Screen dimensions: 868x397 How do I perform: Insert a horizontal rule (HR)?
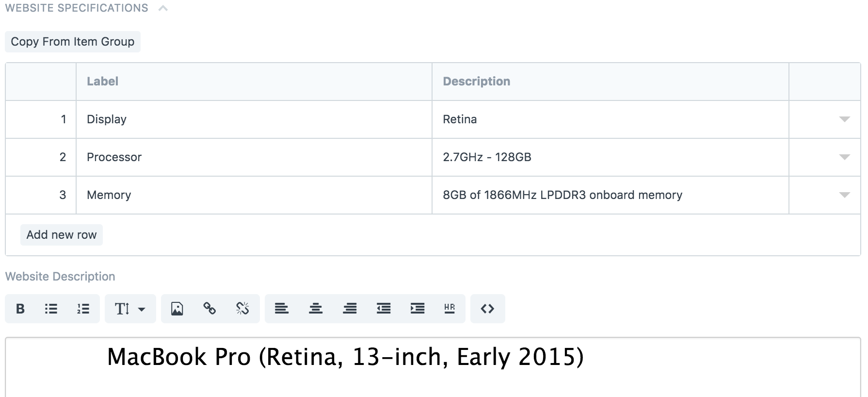tap(450, 309)
